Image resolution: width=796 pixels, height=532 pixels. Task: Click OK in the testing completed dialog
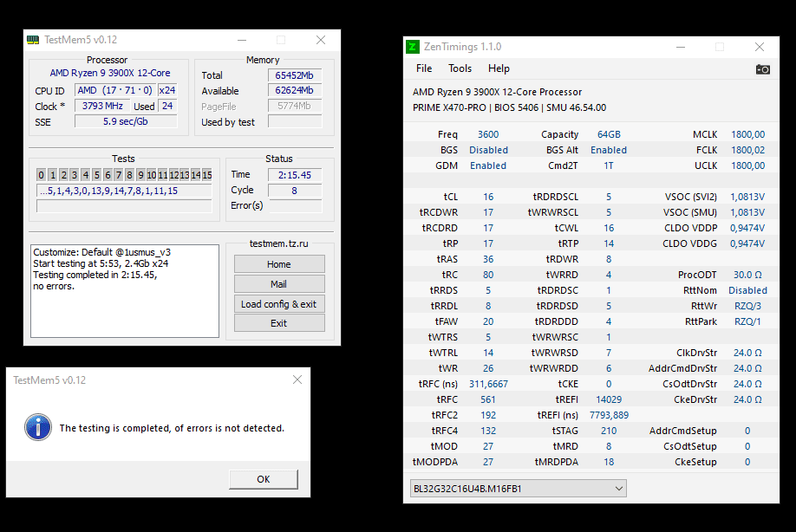263,479
